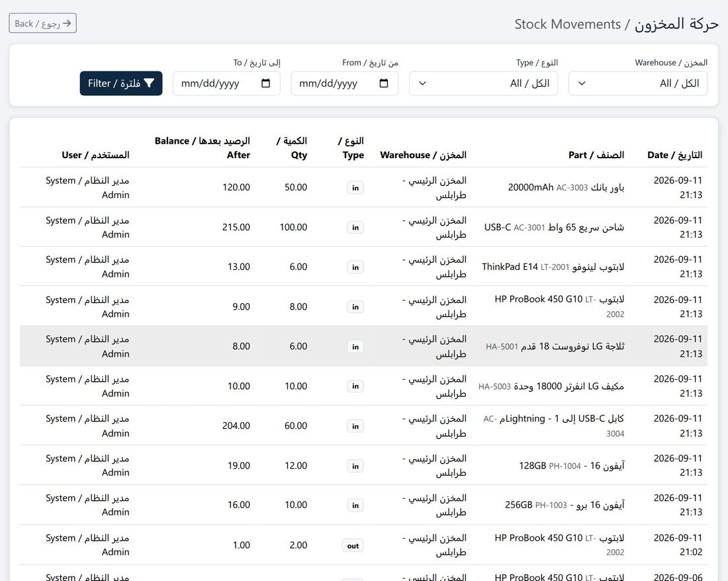Select the quantity value 60.00
The width and height of the screenshot is (728, 581).
296,426
